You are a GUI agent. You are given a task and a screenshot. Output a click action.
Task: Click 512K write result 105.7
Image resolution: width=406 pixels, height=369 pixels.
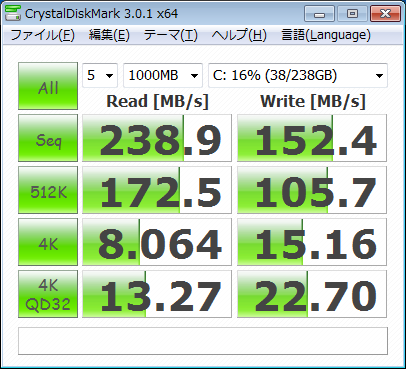click(x=312, y=190)
